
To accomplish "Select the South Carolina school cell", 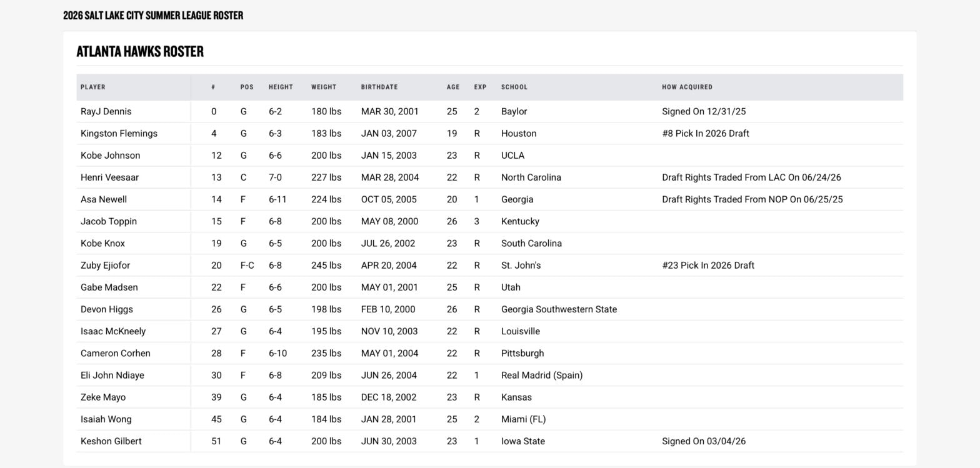I will pos(531,243).
